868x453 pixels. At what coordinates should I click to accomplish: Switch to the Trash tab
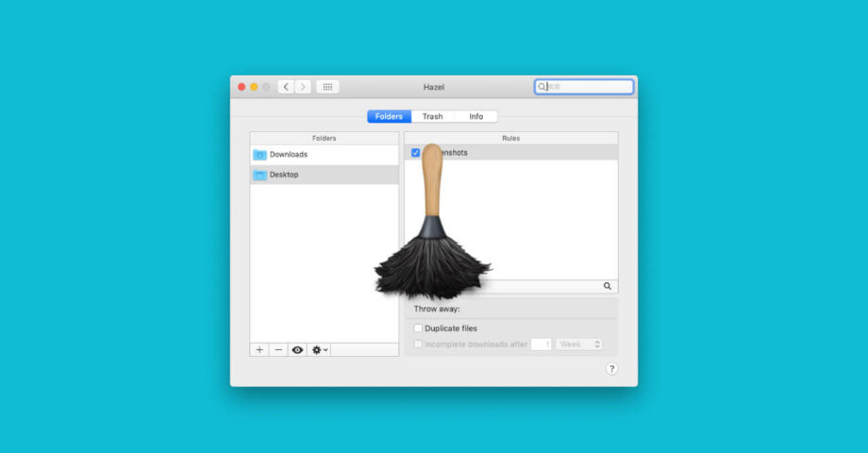(x=432, y=117)
